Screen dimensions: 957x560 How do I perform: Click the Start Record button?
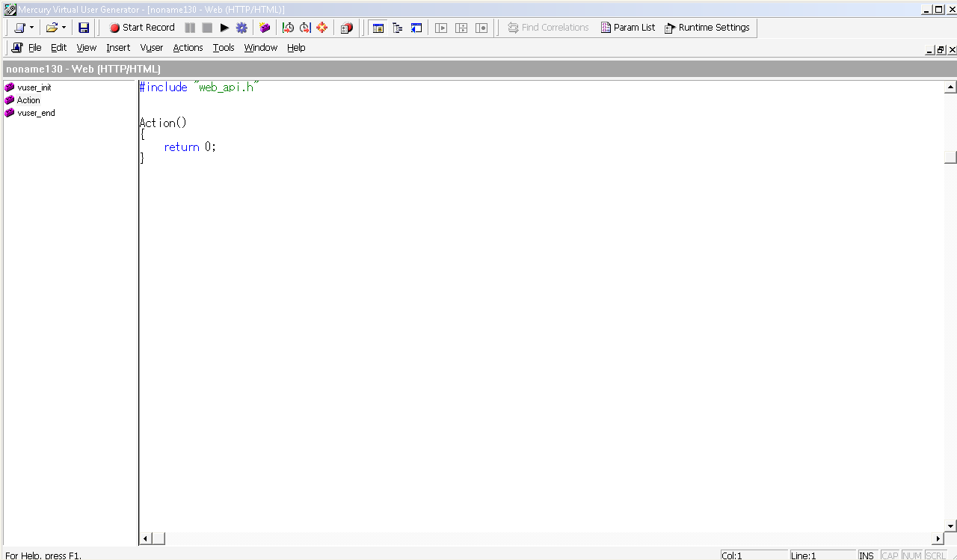(142, 28)
